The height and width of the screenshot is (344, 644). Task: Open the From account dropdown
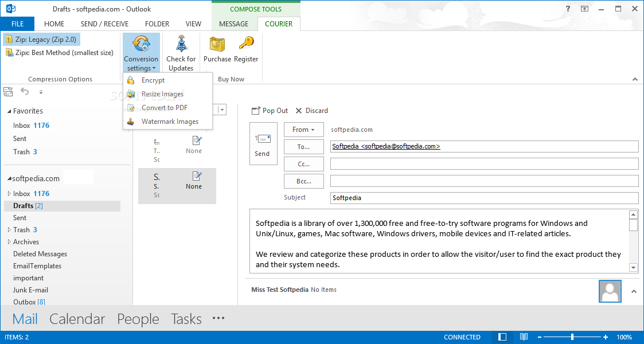303,130
